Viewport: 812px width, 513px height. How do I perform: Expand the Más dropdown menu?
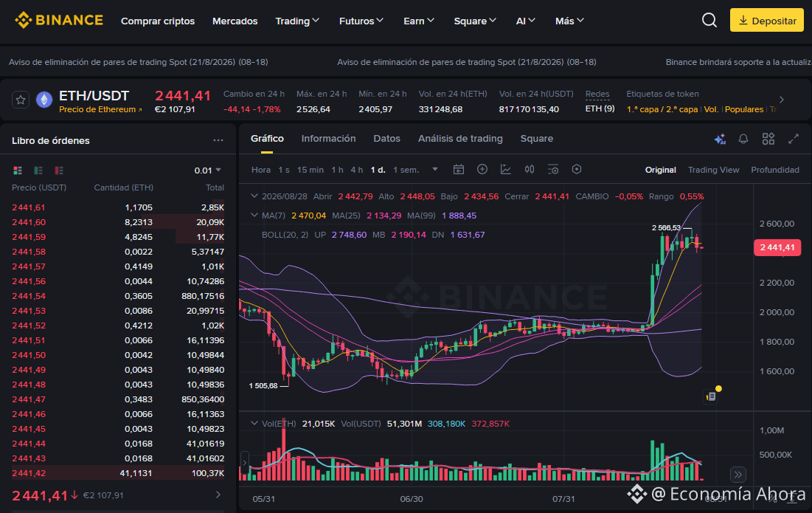coord(569,21)
